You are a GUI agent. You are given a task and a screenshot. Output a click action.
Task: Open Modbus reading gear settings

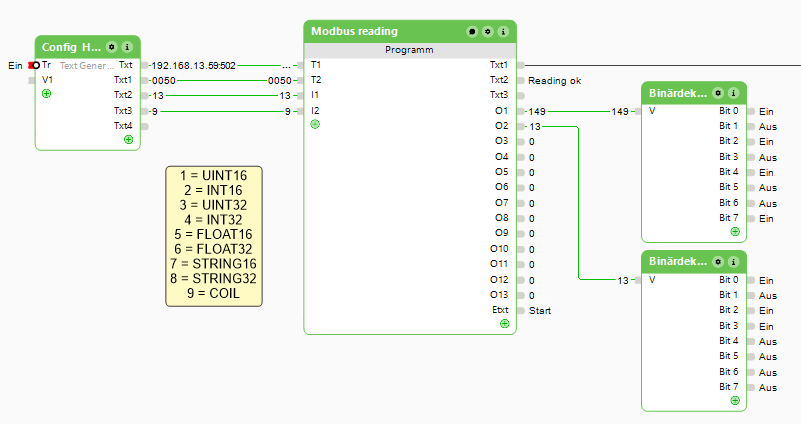(x=487, y=32)
